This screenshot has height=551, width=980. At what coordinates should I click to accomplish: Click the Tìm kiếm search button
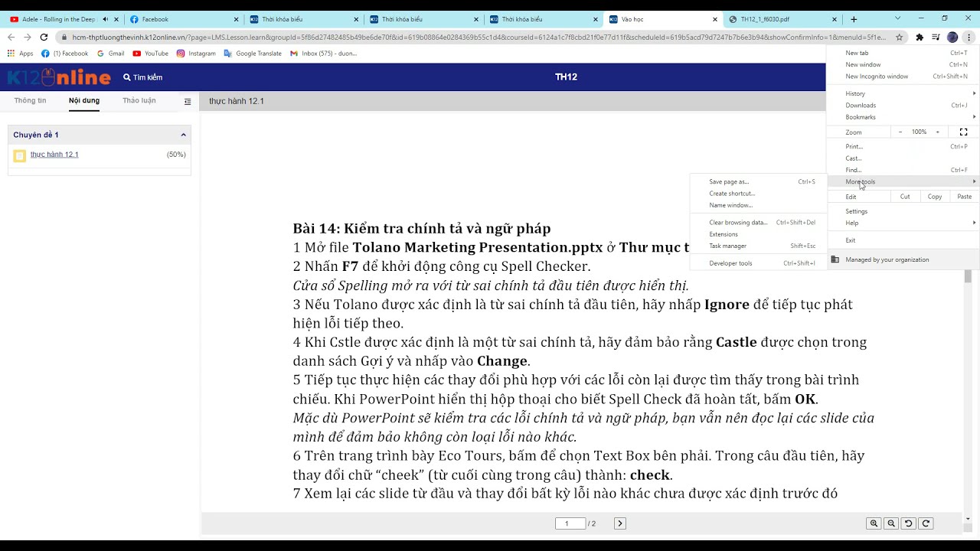[x=143, y=77]
